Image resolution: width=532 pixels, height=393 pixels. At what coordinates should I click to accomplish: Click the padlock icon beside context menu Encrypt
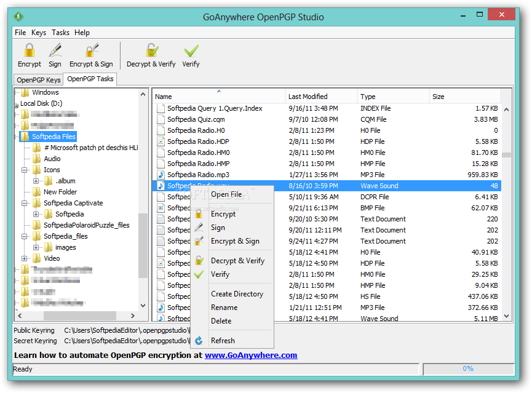(199, 214)
